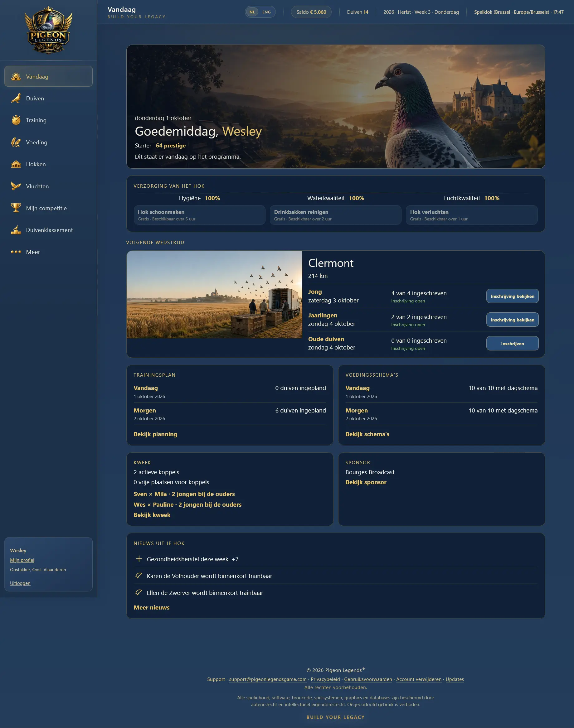Open the Bekijk kweek link
The height and width of the screenshot is (728, 574).
point(152,515)
